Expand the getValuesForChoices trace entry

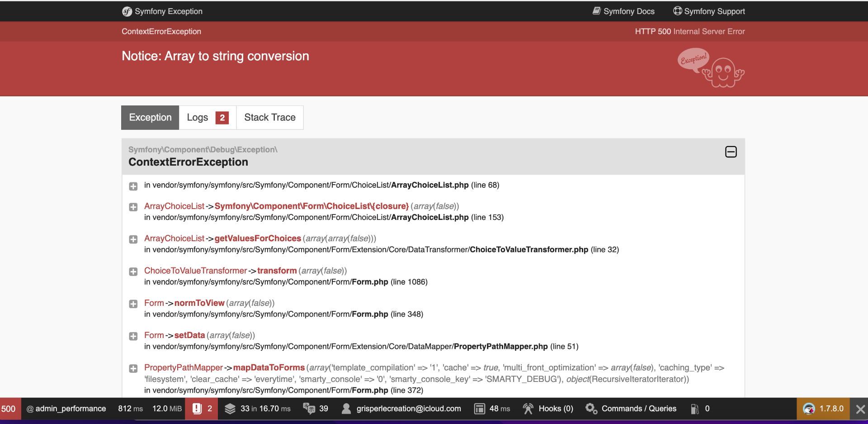coord(133,239)
